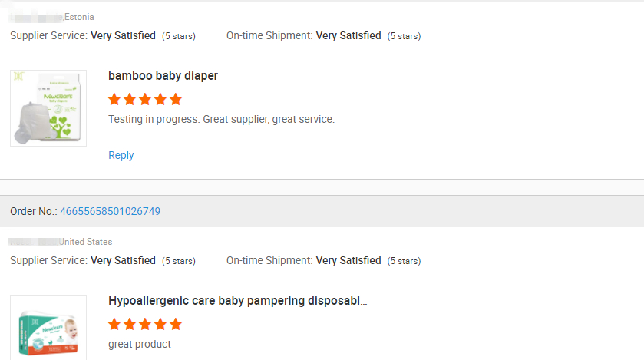Click the blurred reviewer name from Estonia
The width and height of the screenshot is (644, 360).
tap(35, 17)
